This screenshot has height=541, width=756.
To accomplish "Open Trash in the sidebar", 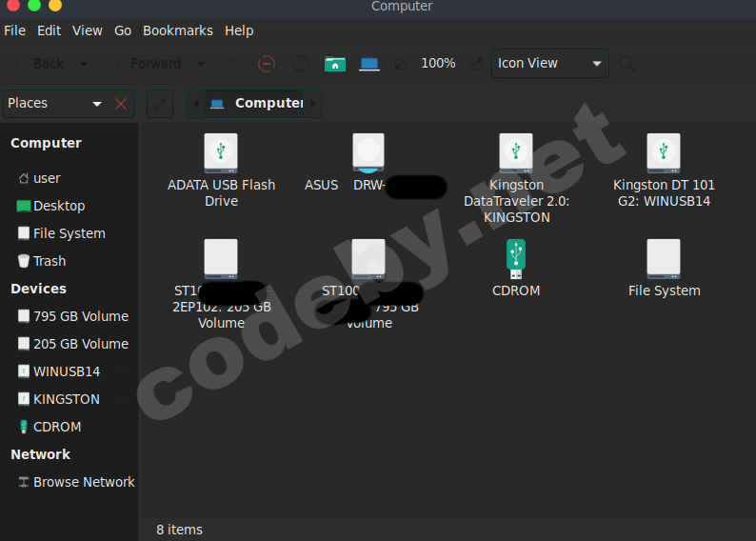I will pyautogui.click(x=49, y=261).
